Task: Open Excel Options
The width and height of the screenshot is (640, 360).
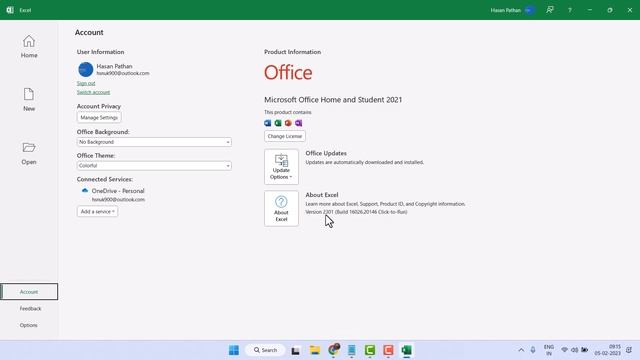Action: click(x=29, y=325)
